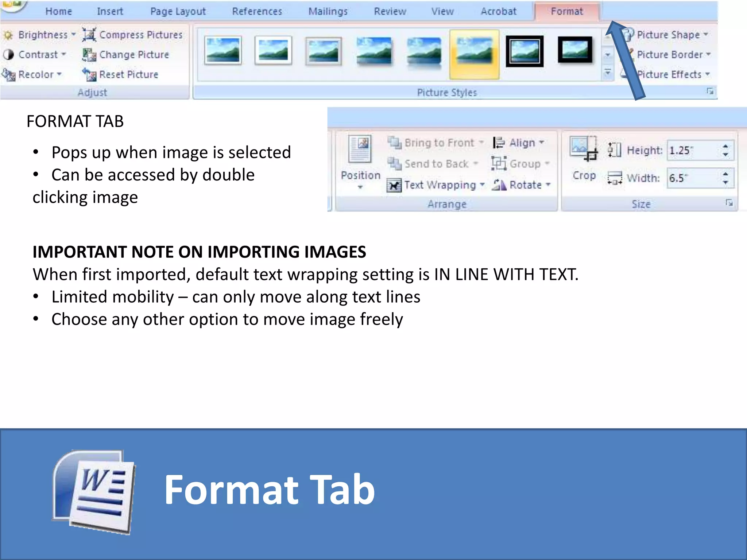This screenshot has width=747, height=560.
Task: Decrease picture Height with down spinner
Action: (725, 155)
